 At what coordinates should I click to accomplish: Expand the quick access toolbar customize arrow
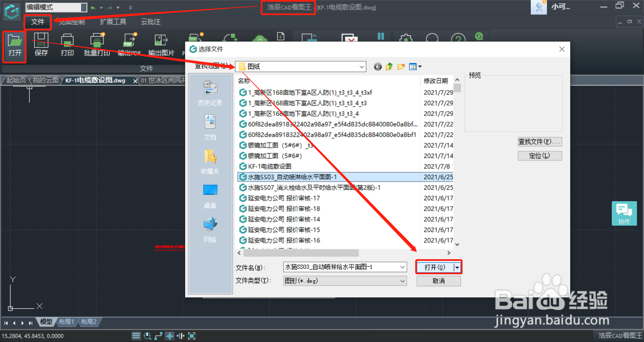coord(130,7)
